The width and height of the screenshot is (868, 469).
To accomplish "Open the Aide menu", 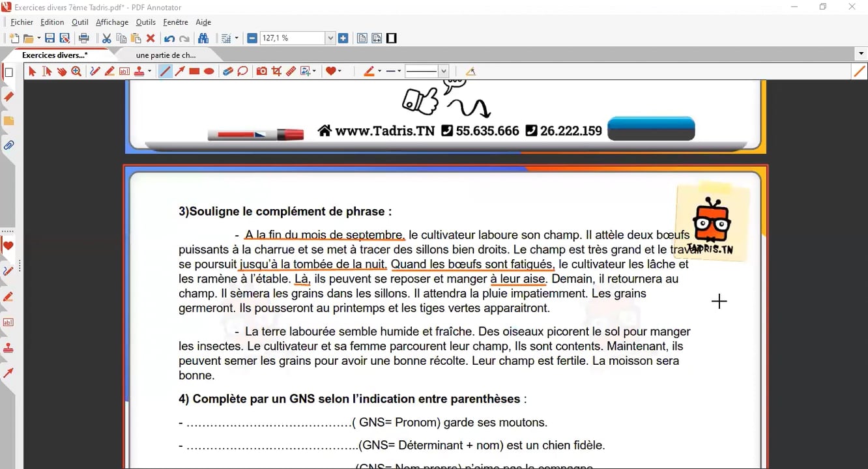I will click(203, 22).
